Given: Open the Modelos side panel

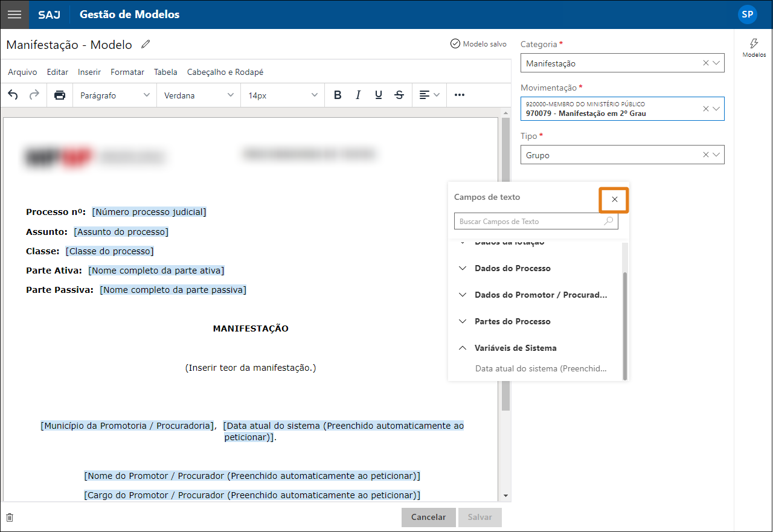Looking at the screenshot, I should pyautogui.click(x=754, y=48).
